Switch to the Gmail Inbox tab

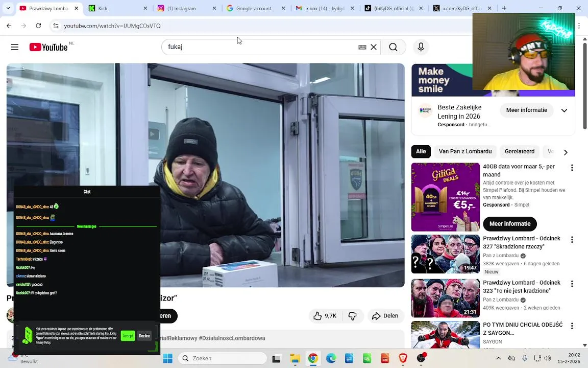coord(321,8)
